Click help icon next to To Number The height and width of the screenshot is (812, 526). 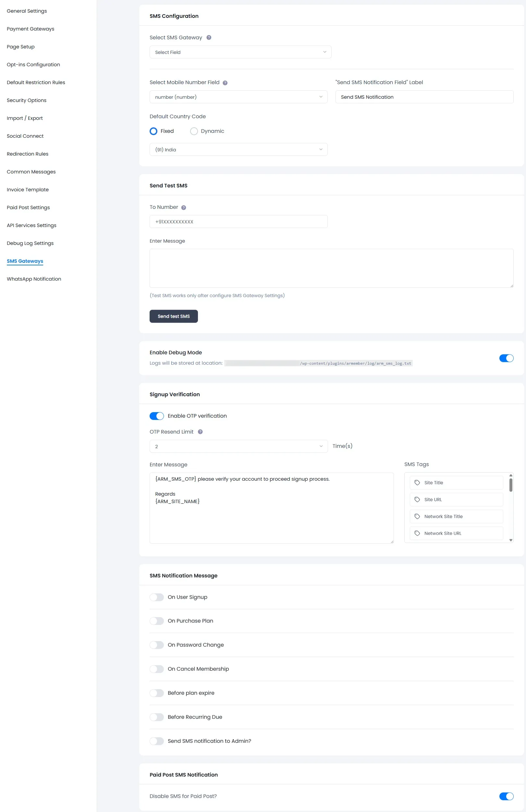click(x=183, y=207)
